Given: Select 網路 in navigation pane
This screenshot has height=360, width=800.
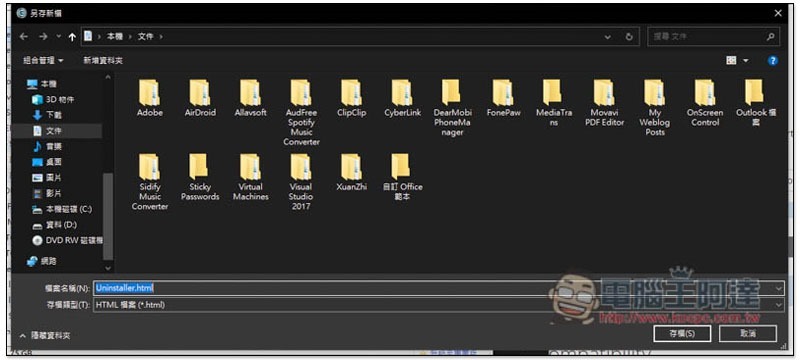Looking at the screenshot, I should pos(42,261).
